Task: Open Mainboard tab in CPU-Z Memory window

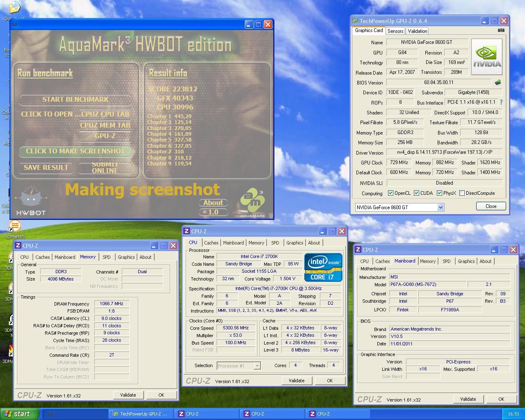Action: [65, 257]
